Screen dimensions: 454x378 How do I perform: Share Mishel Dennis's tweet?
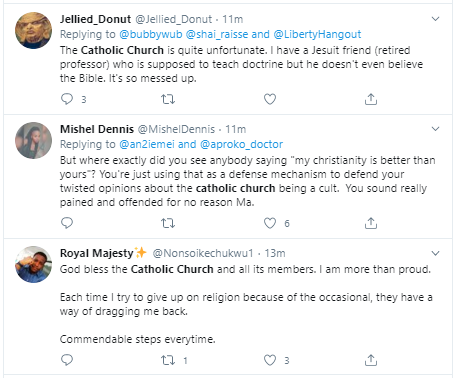pos(371,223)
